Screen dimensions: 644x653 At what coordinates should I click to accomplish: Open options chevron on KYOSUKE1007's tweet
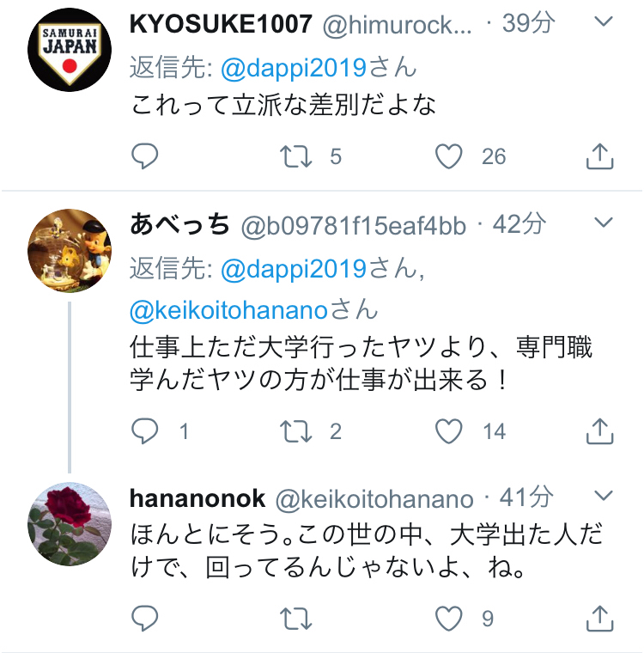coord(604,21)
